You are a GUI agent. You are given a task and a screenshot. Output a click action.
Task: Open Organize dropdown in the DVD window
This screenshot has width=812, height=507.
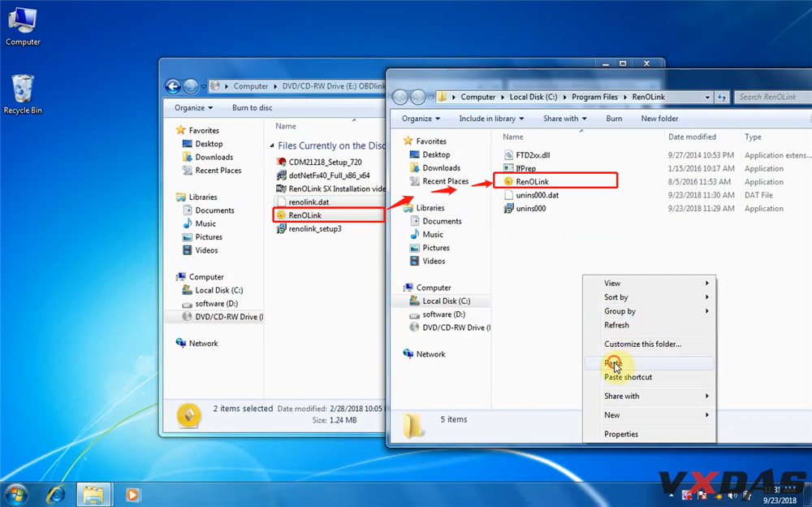coord(193,108)
